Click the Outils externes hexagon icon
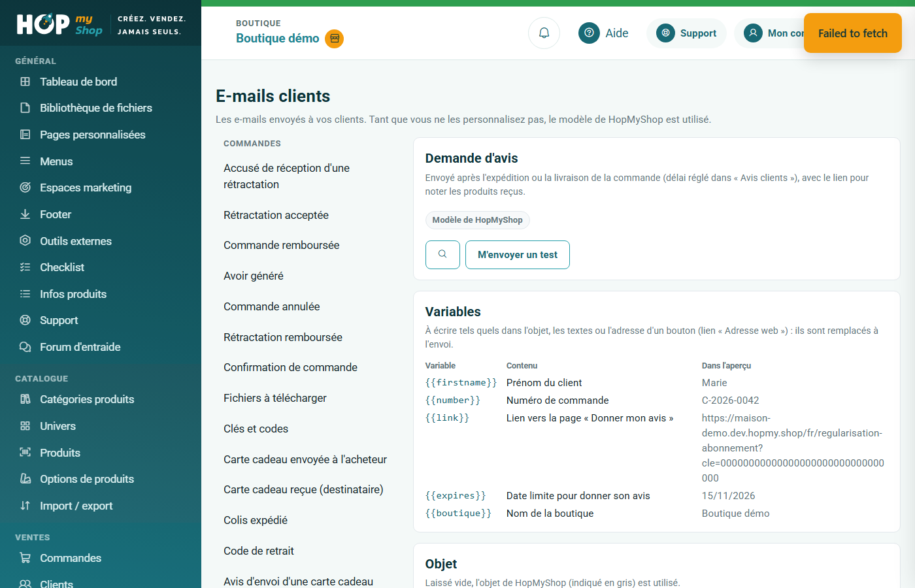915x588 pixels. coord(25,240)
